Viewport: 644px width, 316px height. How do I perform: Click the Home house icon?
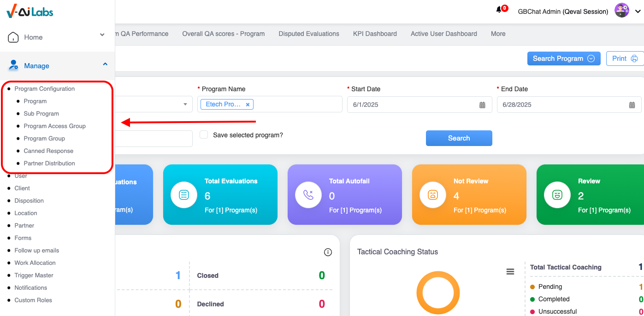click(14, 37)
